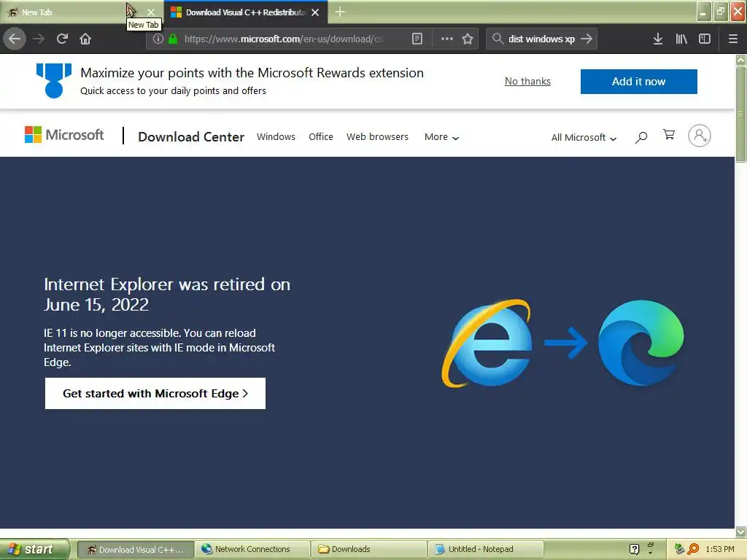Click the page scrollbar down arrow
The height and width of the screenshot is (560, 747).
point(740,532)
